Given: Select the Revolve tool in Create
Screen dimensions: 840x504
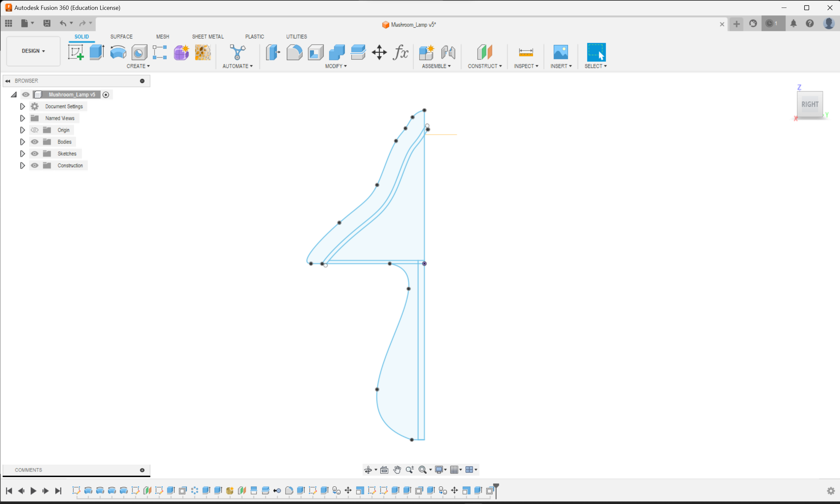Looking at the screenshot, I should pyautogui.click(x=118, y=52).
